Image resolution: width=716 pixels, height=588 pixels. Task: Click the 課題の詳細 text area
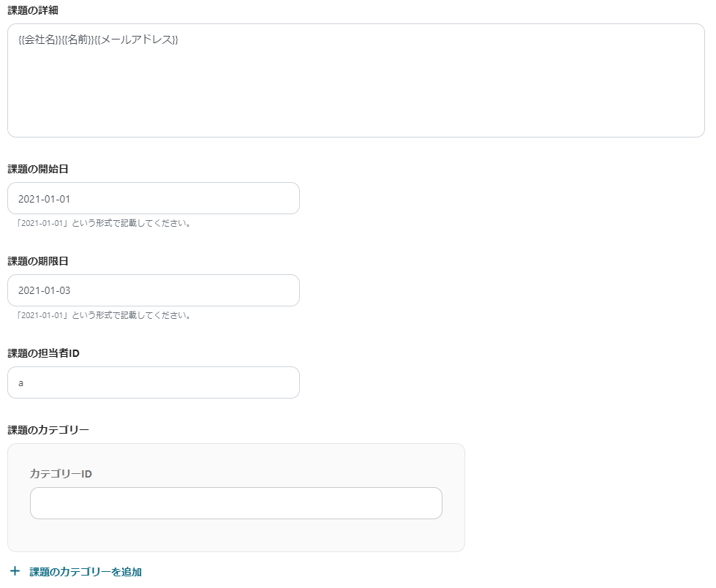pos(355,80)
